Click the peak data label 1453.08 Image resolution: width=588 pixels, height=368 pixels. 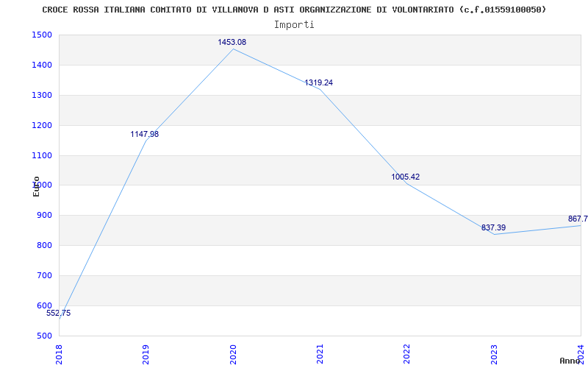[x=232, y=42]
